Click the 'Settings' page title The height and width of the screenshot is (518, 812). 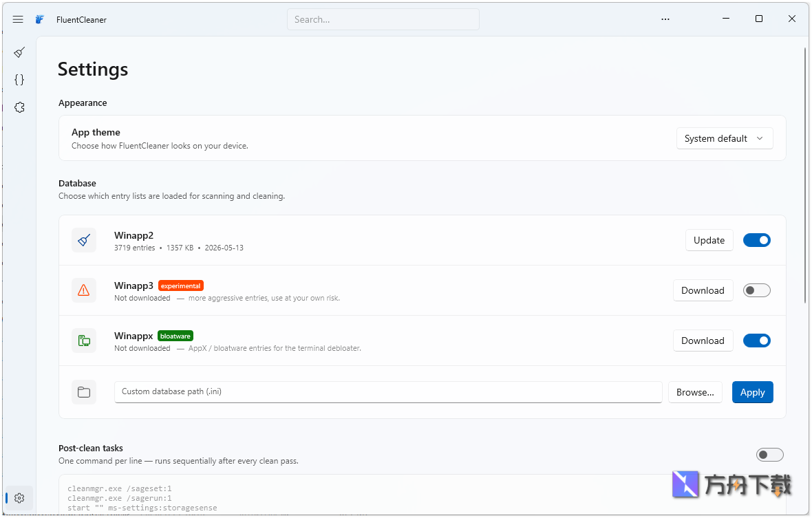tap(93, 69)
